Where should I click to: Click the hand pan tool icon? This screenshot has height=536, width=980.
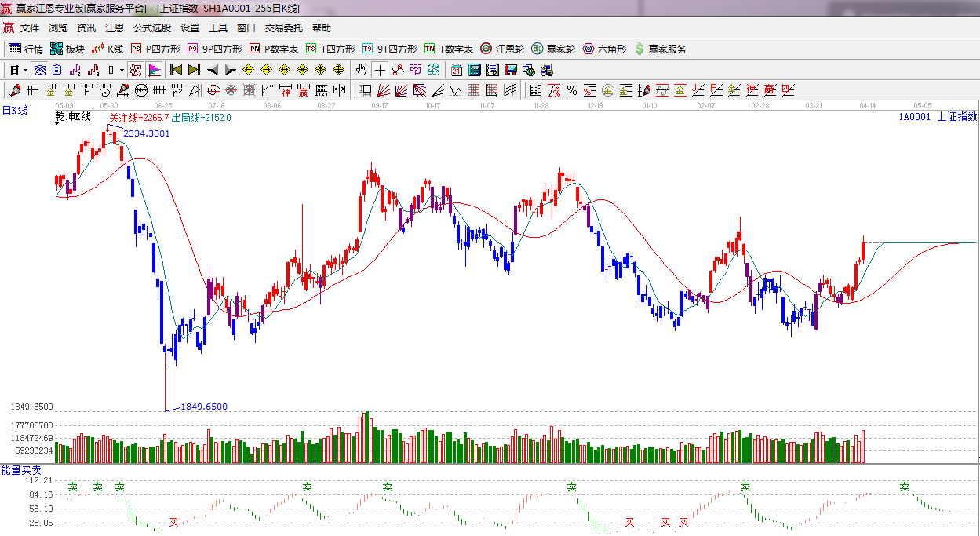(362, 70)
